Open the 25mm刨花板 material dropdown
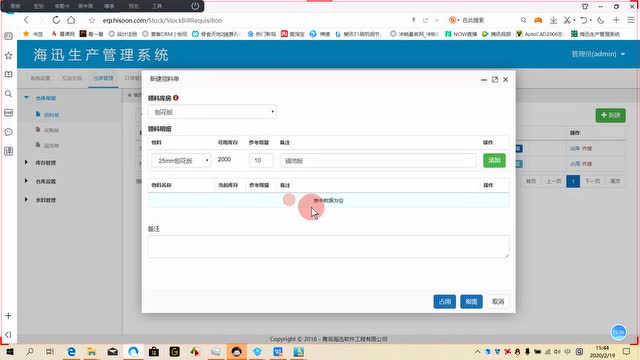 click(x=181, y=161)
